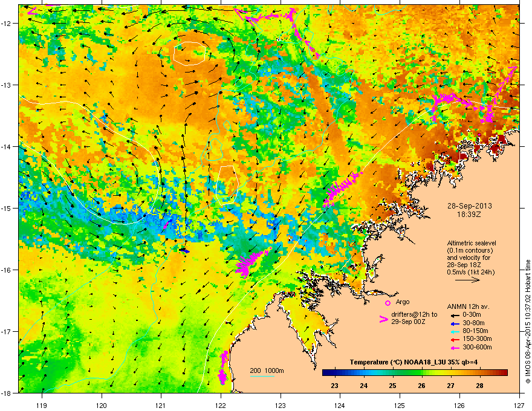This screenshot has width=532, height=411.
Task: Click the dark red end of the colorbar
Action: click(x=504, y=373)
